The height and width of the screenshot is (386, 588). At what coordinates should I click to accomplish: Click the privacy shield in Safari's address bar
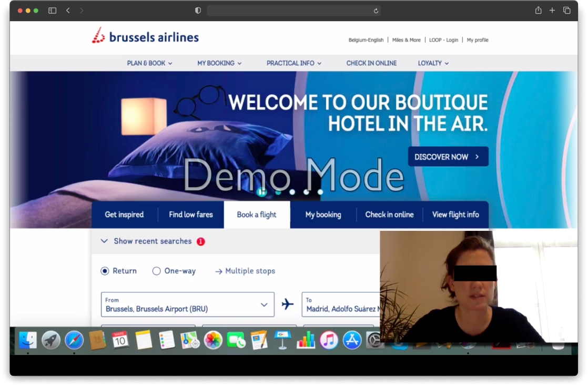click(197, 10)
